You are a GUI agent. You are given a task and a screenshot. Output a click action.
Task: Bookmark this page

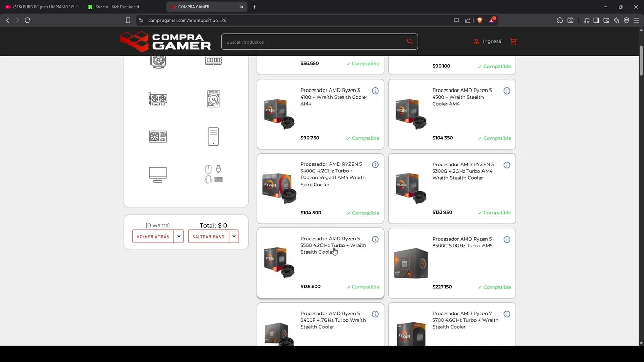click(x=128, y=20)
